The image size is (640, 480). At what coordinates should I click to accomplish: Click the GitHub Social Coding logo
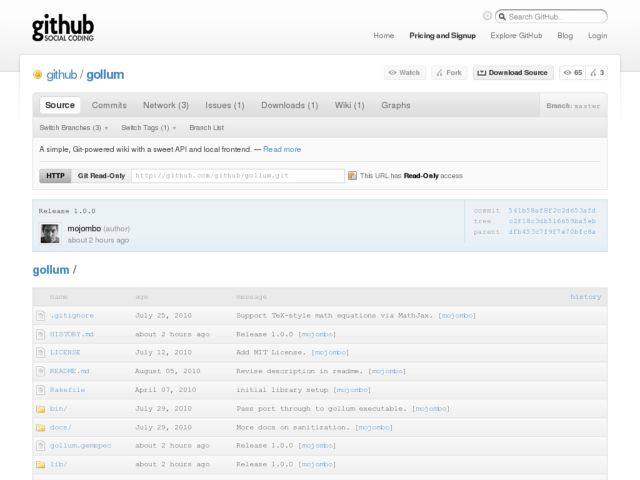coord(65,27)
